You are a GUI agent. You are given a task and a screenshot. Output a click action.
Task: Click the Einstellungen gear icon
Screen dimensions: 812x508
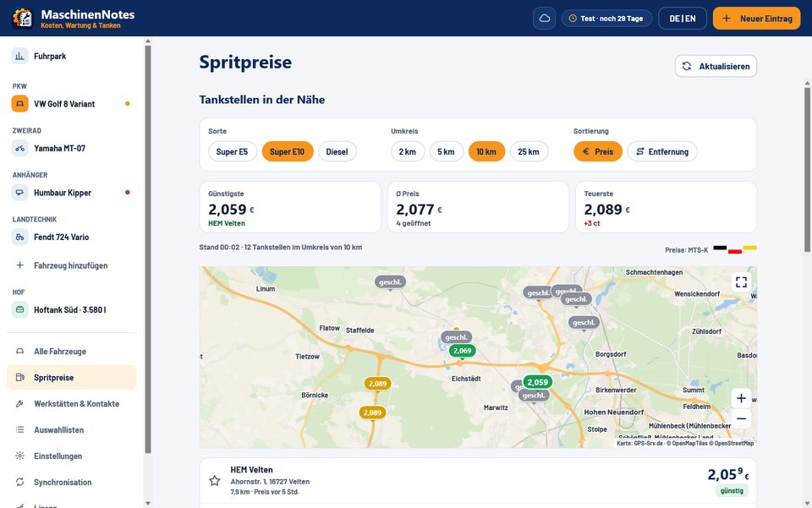19,456
